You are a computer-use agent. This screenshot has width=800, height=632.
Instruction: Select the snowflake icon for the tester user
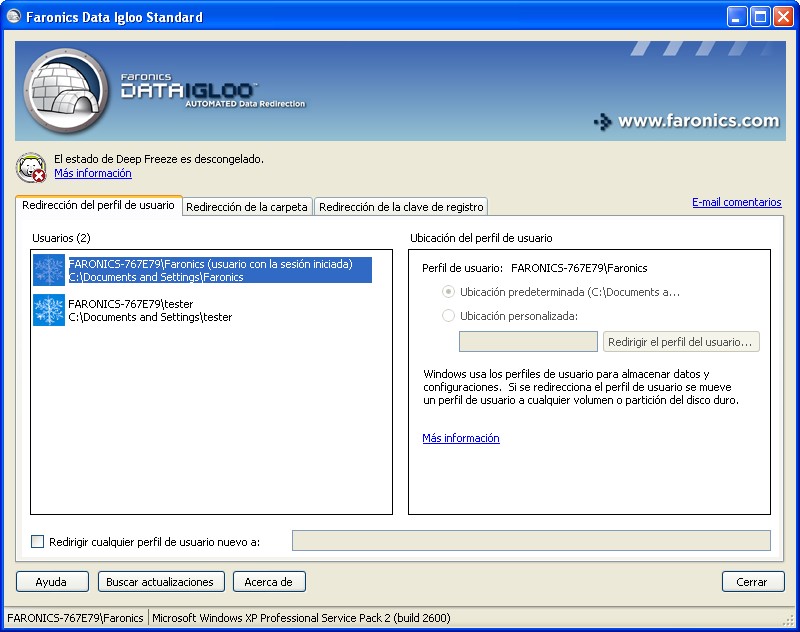(x=49, y=310)
